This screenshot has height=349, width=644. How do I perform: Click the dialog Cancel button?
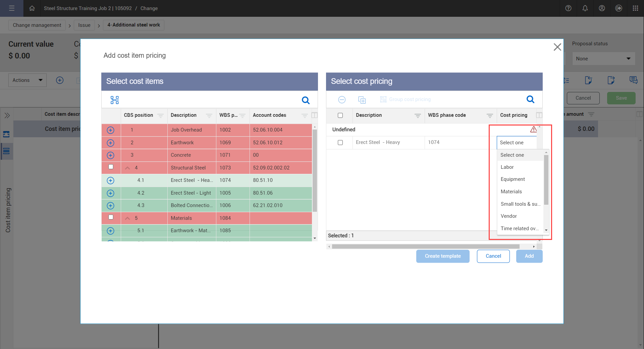pos(493,256)
